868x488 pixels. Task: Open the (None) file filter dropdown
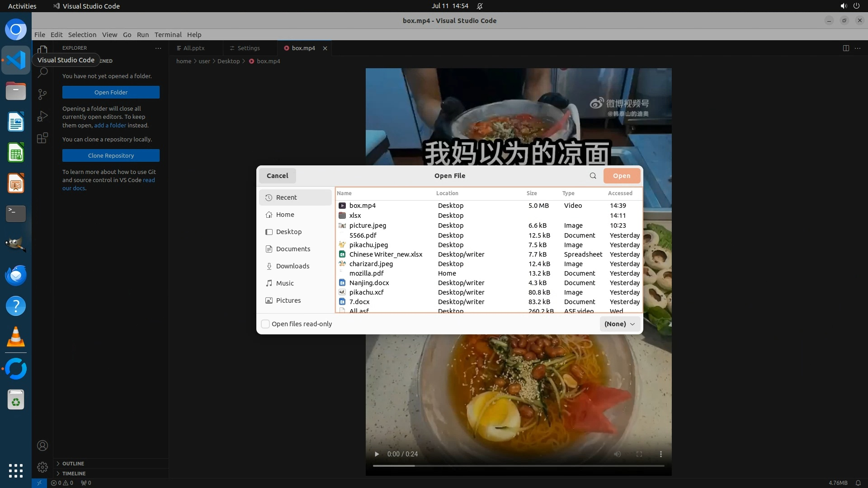click(620, 324)
